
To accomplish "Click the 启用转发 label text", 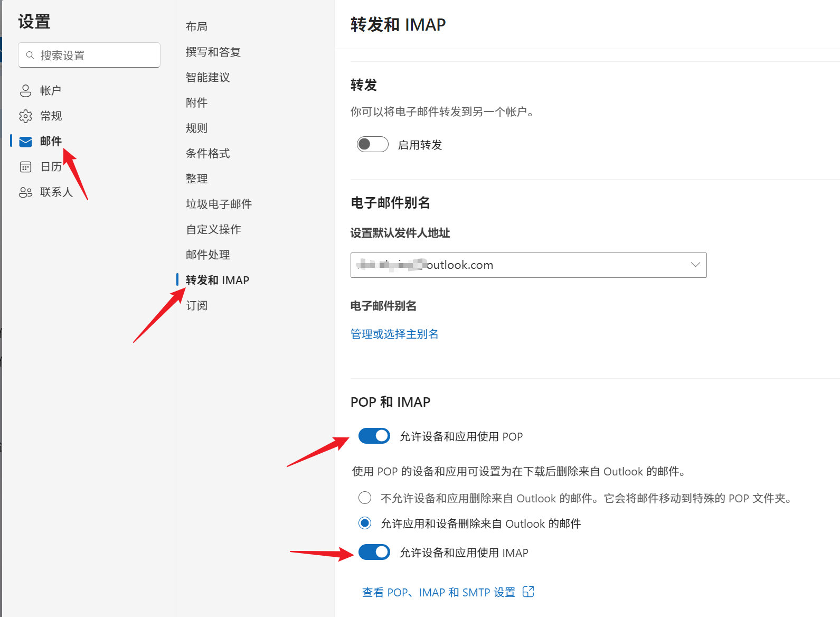I will pyautogui.click(x=420, y=145).
